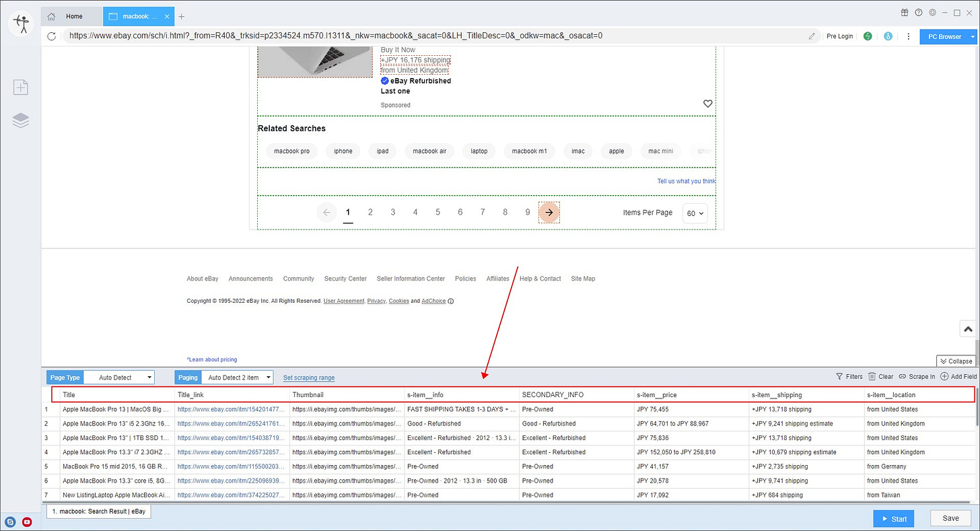Click the SECONDARY_INFO column header
980x531 pixels.
coord(576,395)
